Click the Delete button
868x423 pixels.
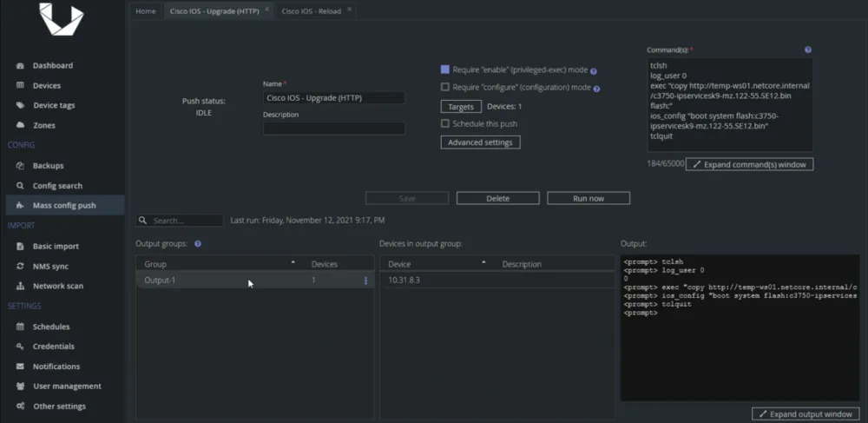click(497, 198)
